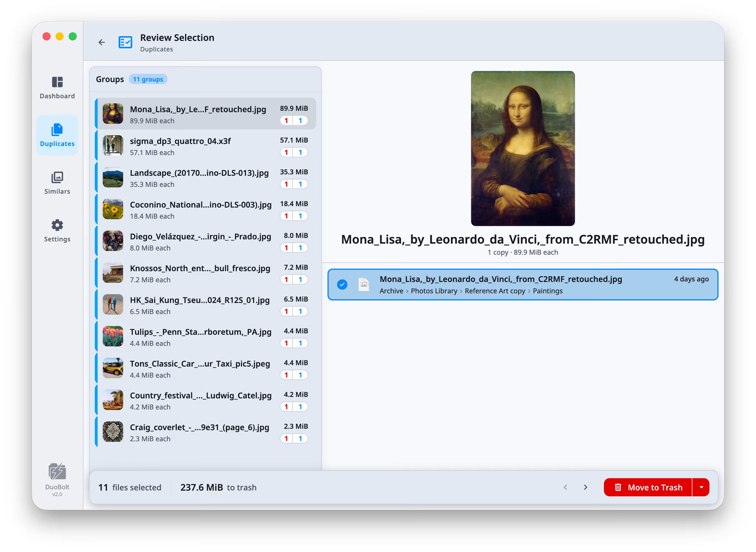
Task: Expand the Move to Trash dropdown arrow
Action: click(701, 487)
